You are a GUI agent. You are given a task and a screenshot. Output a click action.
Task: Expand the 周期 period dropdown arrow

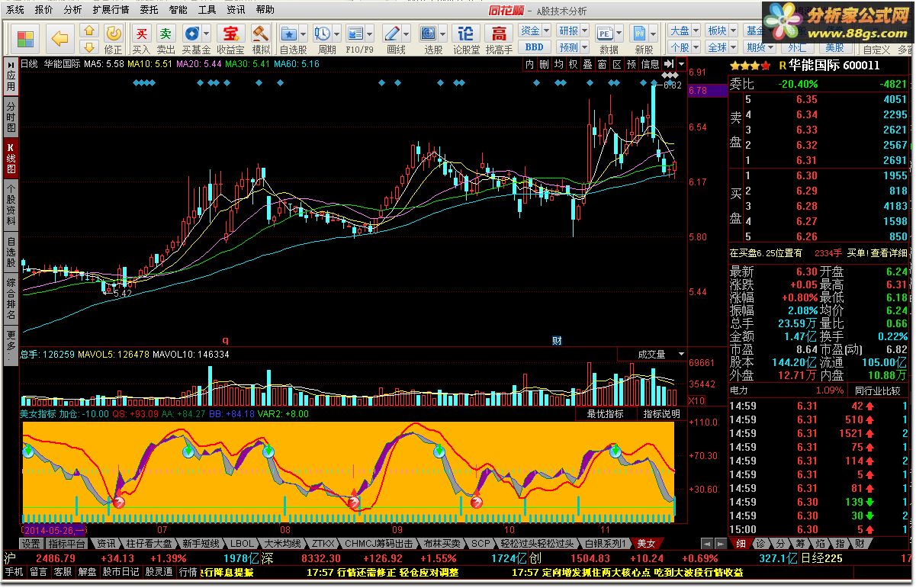[x=337, y=34]
